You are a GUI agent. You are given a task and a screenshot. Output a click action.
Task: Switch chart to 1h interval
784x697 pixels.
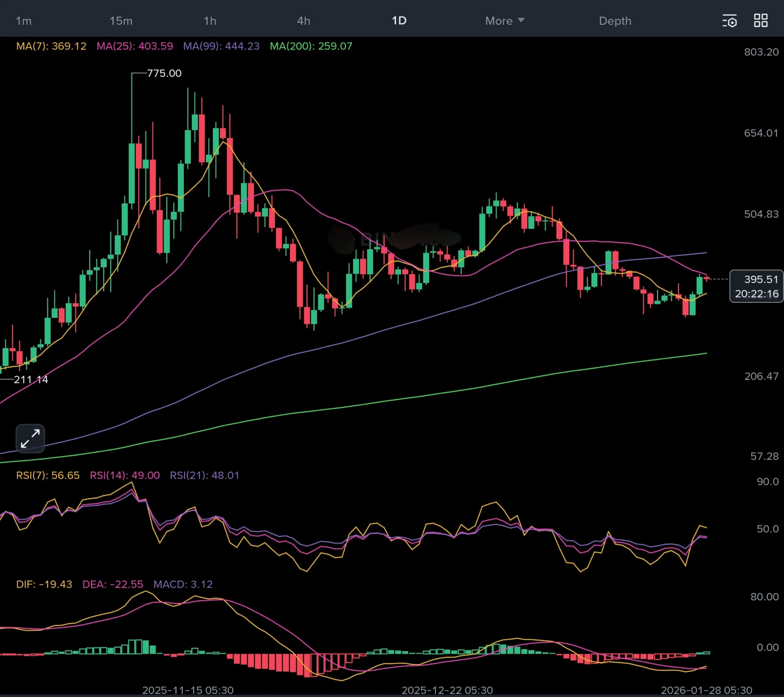(210, 21)
